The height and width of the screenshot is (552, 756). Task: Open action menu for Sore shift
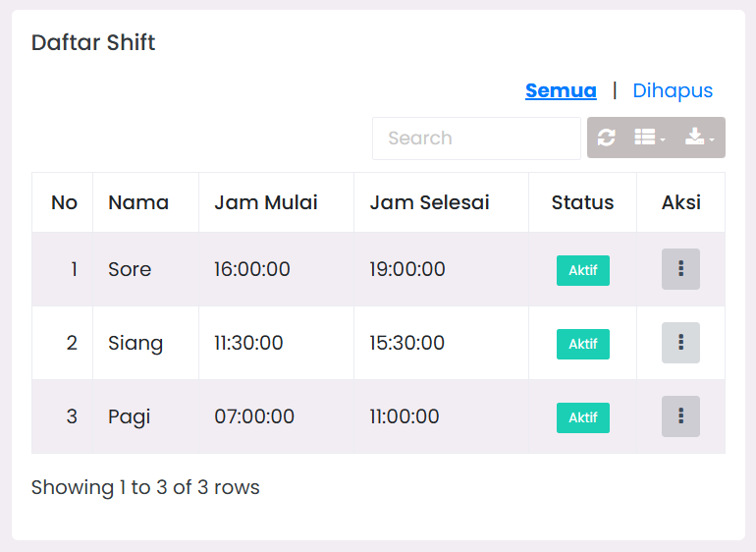[x=680, y=269]
